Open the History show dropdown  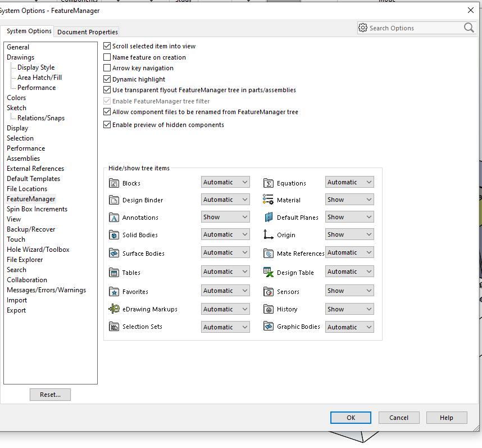(349, 309)
